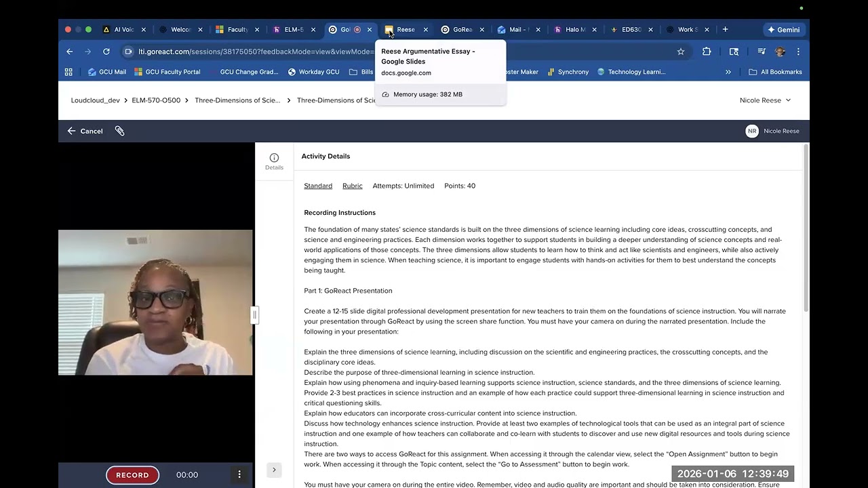Open the Nicole Reese account dropdown

pyautogui.click(x=765, y=100)
